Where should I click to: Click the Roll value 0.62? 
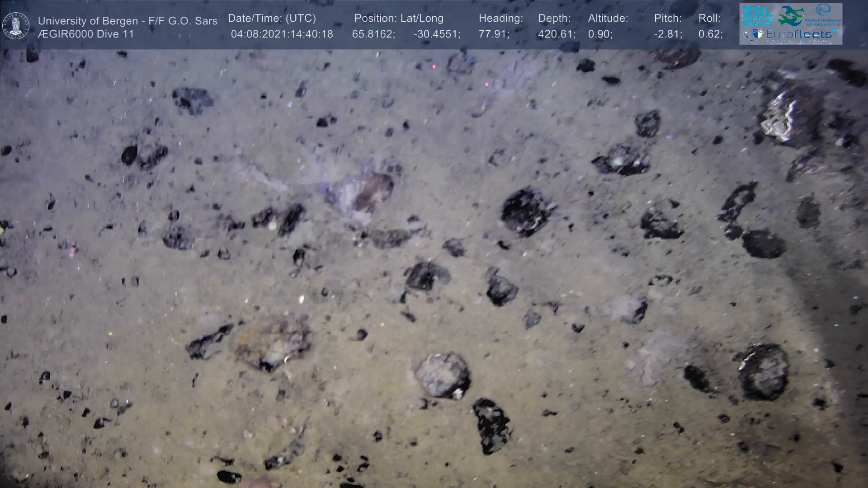pos(710,34)
